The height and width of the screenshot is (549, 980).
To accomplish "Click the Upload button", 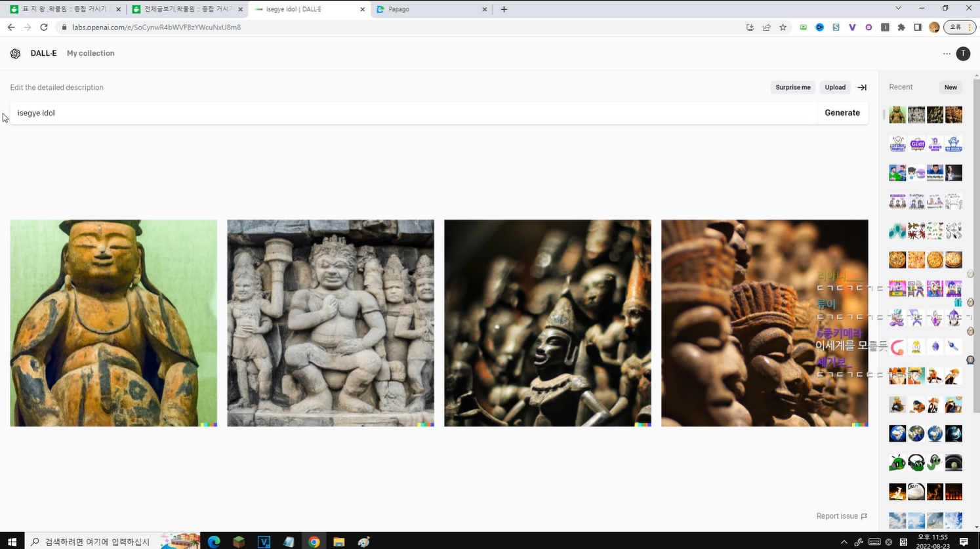I will coord(834,87).
